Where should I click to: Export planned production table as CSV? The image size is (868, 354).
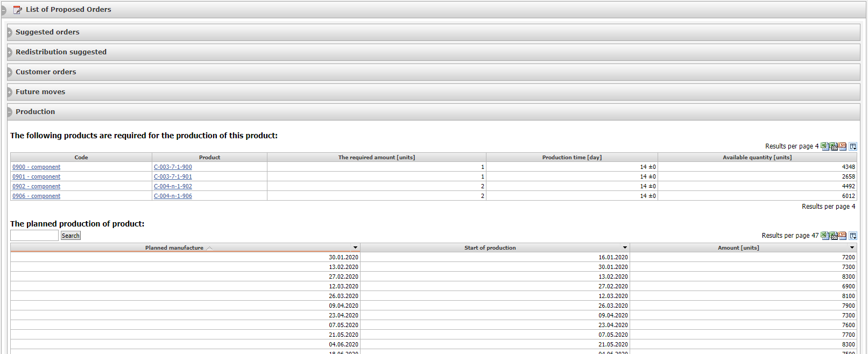[842, 236]
